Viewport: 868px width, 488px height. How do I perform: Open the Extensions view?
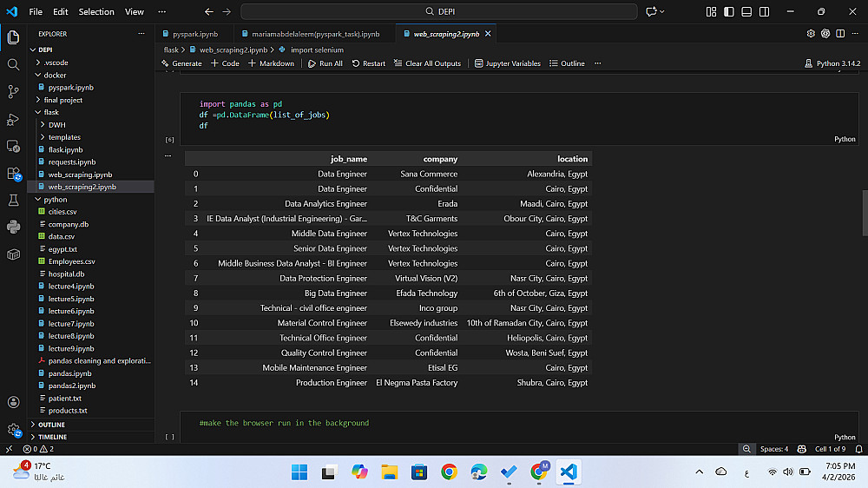click(x=13, y=173)
